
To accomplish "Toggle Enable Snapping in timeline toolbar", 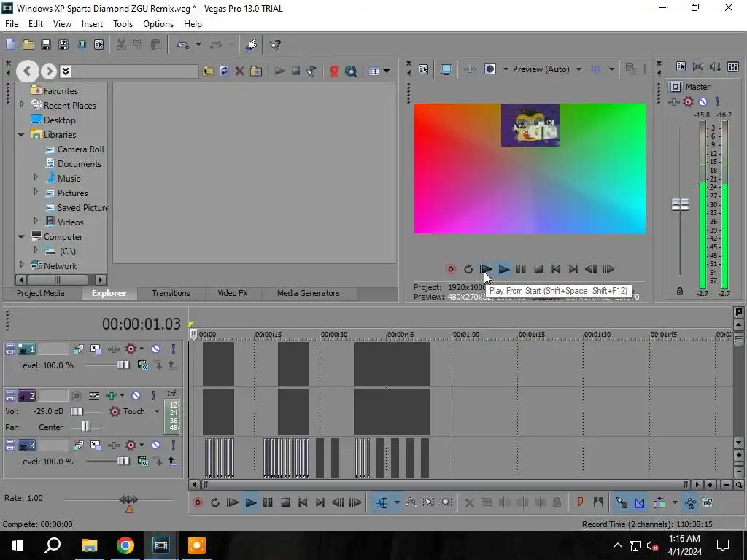I will coord(622,502).
